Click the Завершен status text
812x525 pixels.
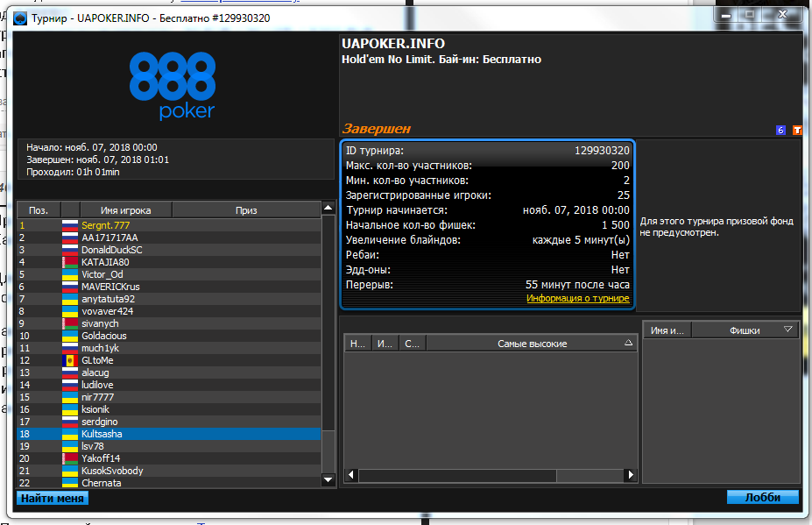[377, 129]
